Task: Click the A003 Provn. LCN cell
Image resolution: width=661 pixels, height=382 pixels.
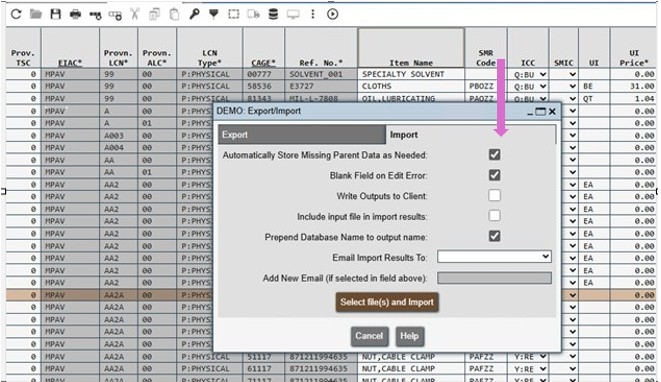Action: click(x=118, y=136)
